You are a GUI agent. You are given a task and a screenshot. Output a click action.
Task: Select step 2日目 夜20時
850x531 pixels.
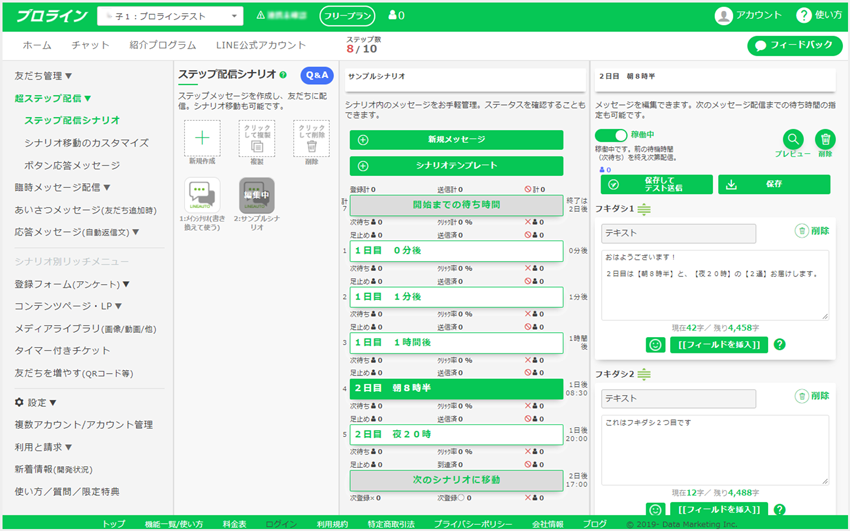pyautogui.click(x=456, y=434)
